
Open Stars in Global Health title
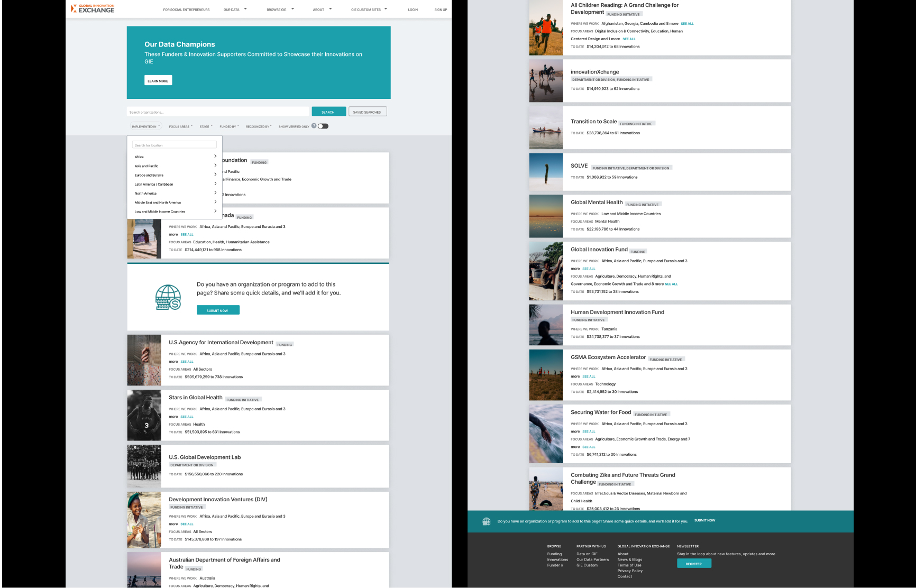[x=195, y=398]
